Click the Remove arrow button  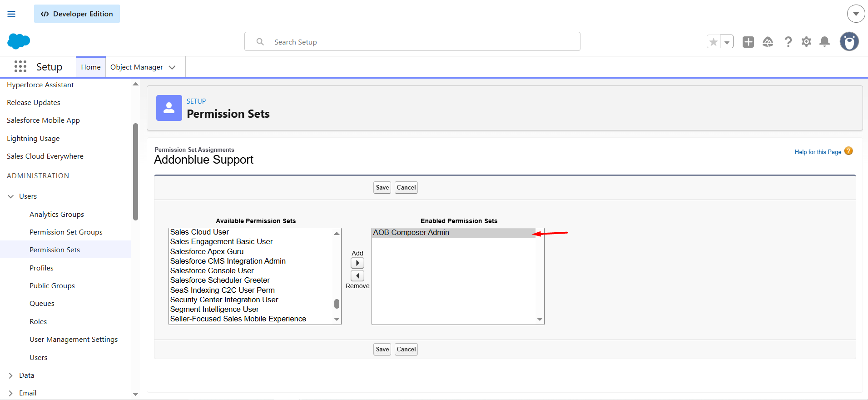pos(357,275)
